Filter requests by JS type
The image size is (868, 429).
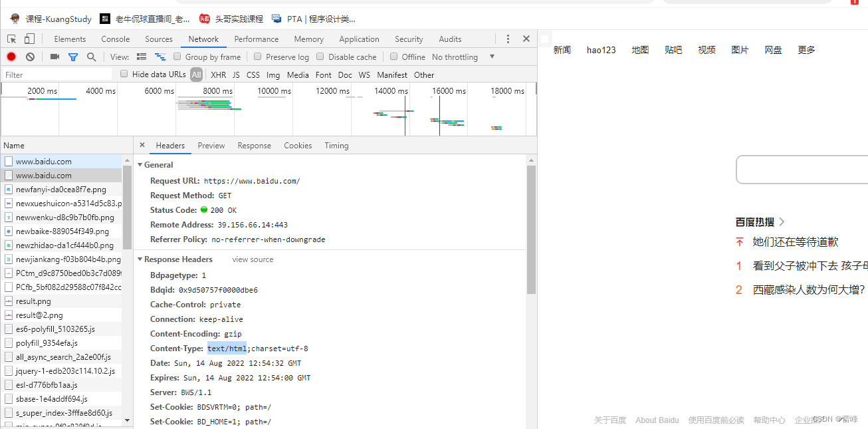(x=236, y=75)
